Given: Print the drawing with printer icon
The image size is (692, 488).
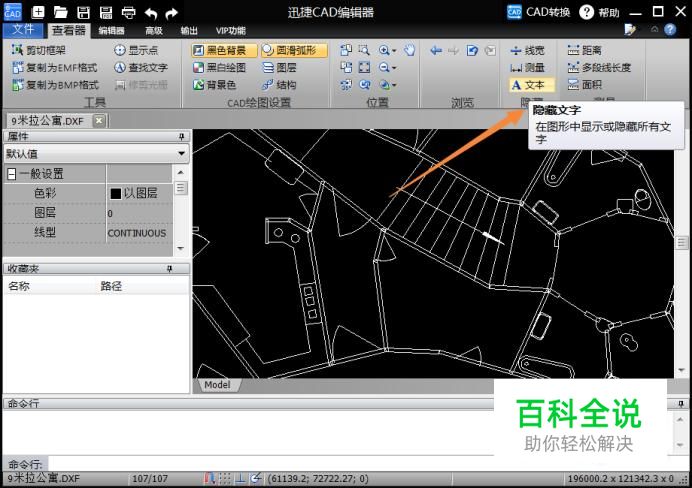Looking at the screenshot, I should (x=128, y=12).
